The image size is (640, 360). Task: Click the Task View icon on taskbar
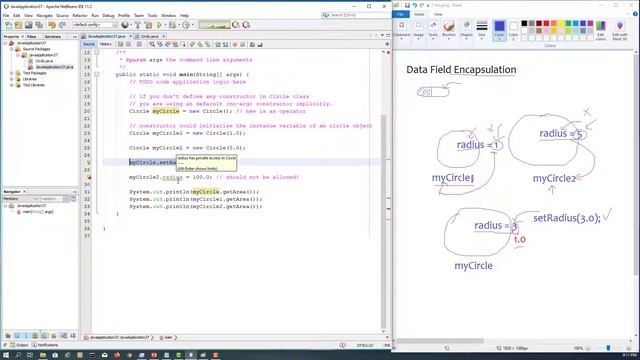30,355
